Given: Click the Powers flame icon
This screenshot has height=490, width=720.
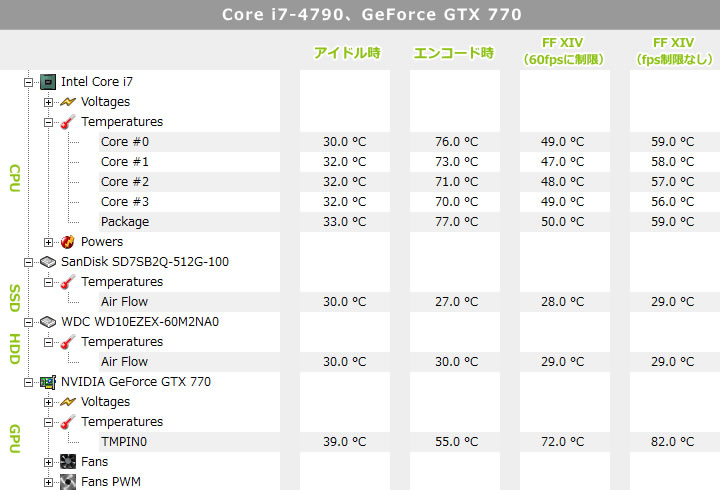Looking at the screenshot, I should [68, 242].
